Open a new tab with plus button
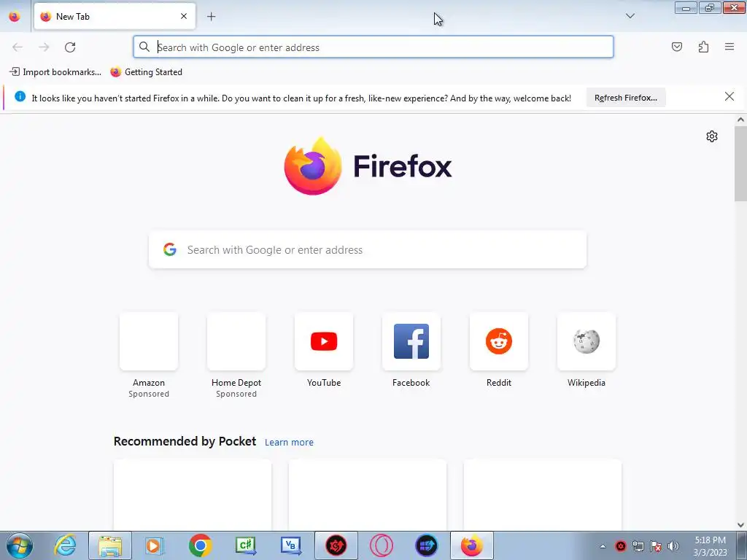The height and width of the screenshot is (560, 747). pos(211,17)
